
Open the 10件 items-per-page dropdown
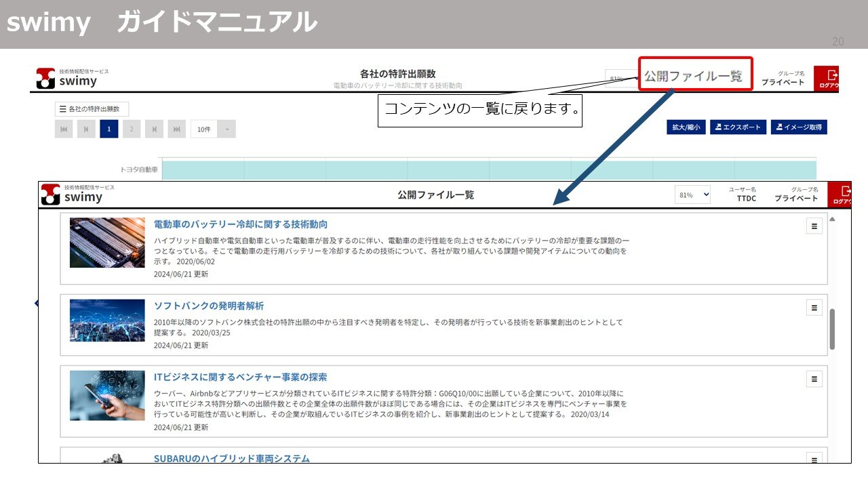(210, 129)
